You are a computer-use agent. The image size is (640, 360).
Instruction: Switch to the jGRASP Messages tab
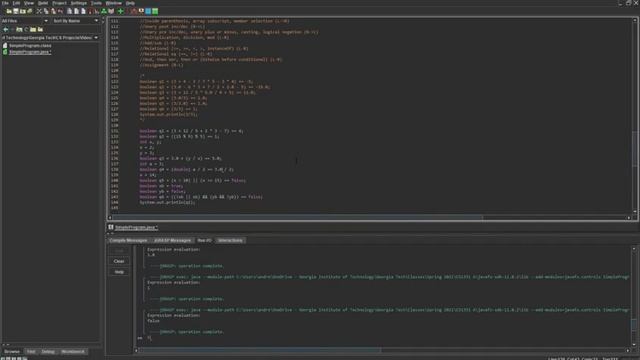[172, 240]
